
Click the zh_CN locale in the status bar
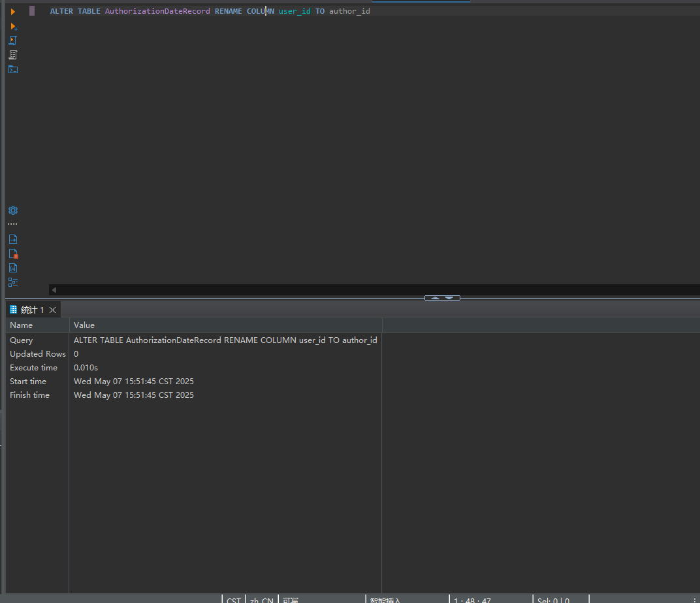coord(262,600)
